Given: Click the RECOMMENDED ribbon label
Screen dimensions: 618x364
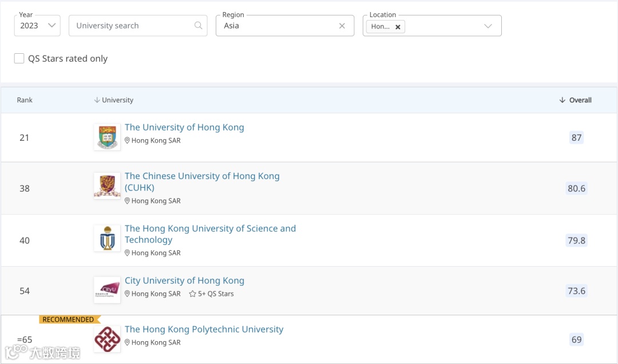Looking at the screenshot, I should tap(68, 319).
